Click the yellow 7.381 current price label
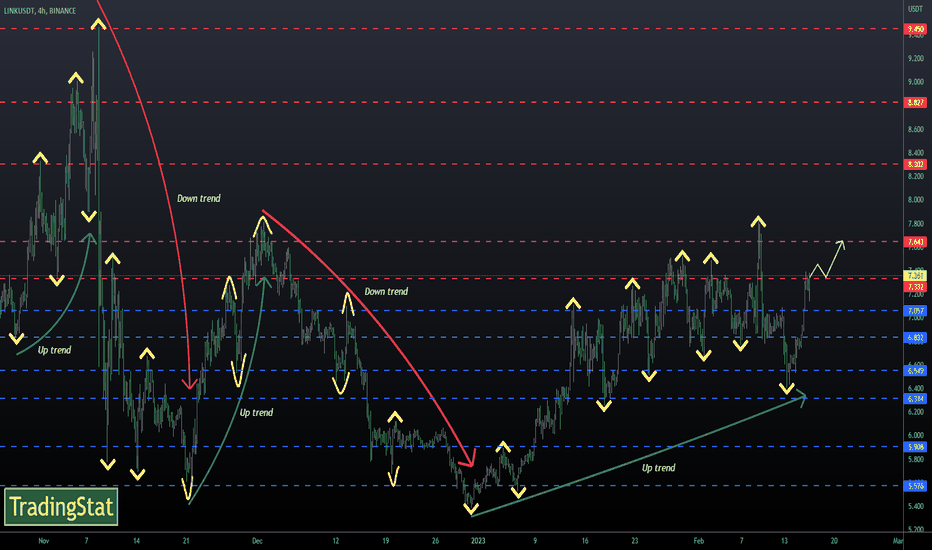Viewport: 932px width, 550px height. point(915,276)
